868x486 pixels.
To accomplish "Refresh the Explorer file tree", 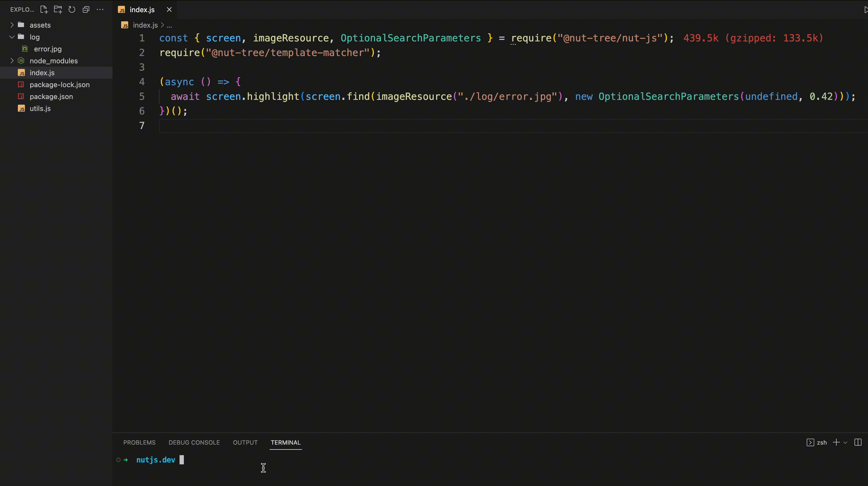I will tap(72, 9).
